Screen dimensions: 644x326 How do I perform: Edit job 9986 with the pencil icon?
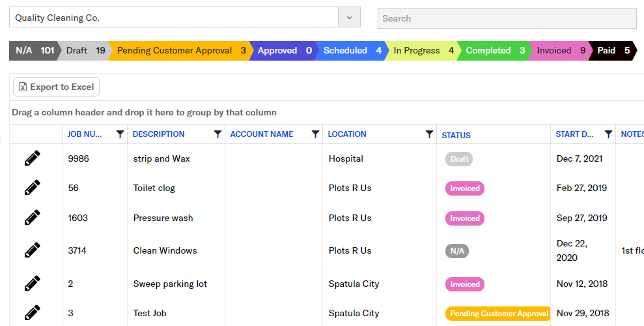[x=33, y=158]
